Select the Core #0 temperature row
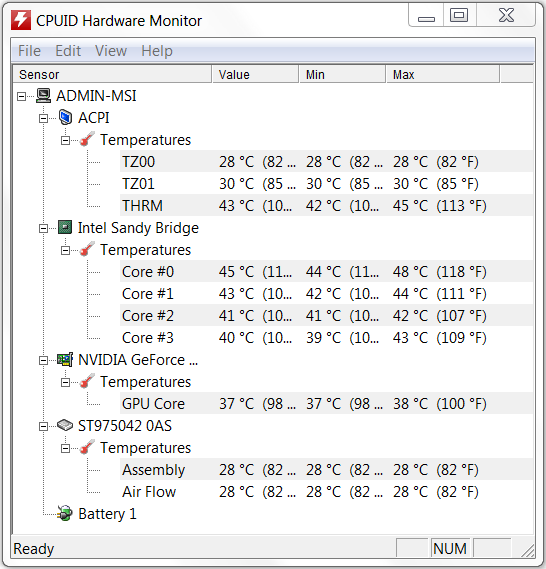546x569 pixels. pyautogui.click(x=327, y=271)
